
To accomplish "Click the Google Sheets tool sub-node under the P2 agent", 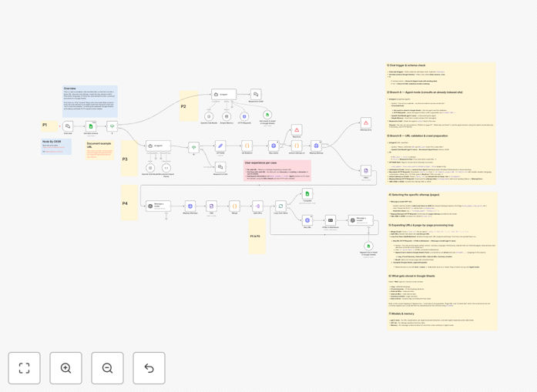I will pyautogui.click(x=267, y=115).
